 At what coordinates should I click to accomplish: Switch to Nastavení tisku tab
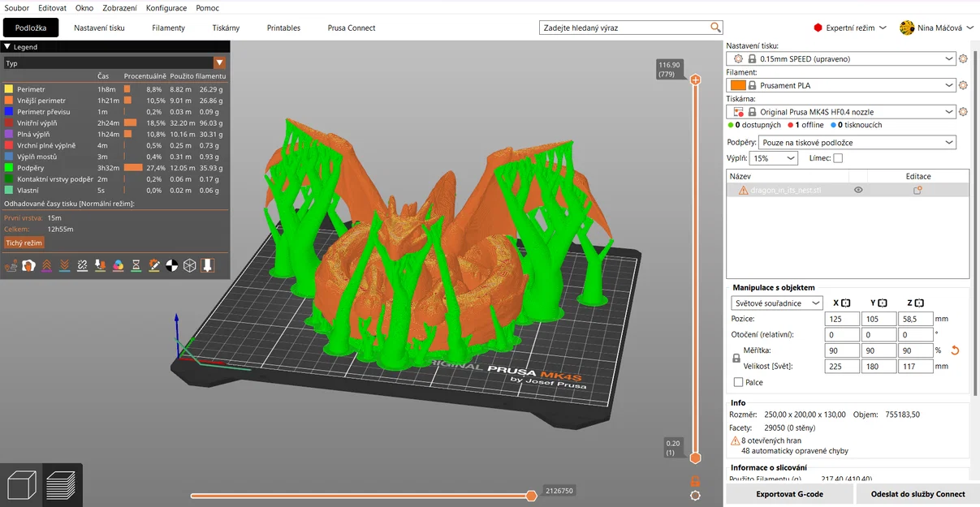tap(99, 28)
